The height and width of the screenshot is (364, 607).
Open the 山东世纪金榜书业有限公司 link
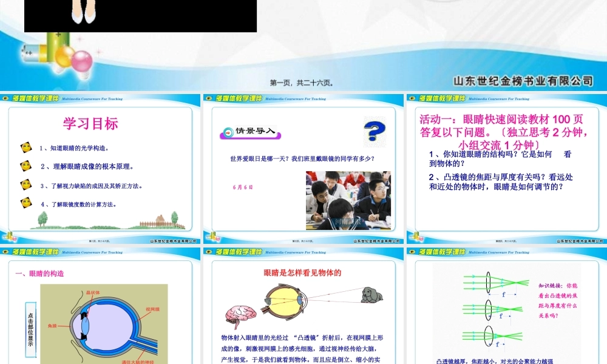tap(522, 79)
